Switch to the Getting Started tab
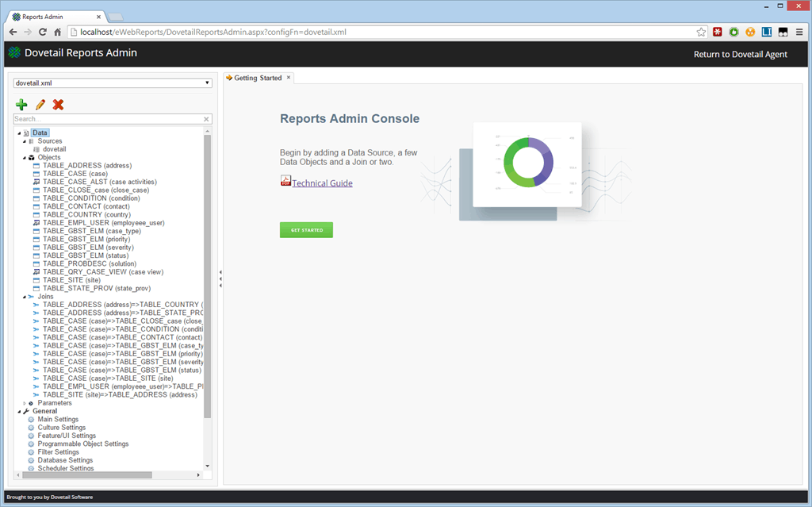812x507 pixels. pyautogui.click(x=258, y=78)
